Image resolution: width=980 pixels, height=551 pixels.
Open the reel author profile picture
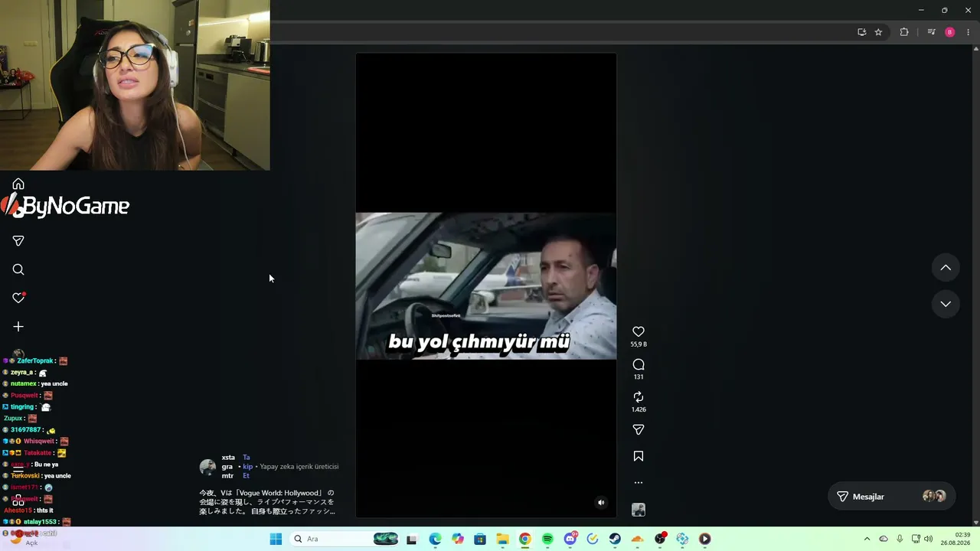click(x=207, y=467)
